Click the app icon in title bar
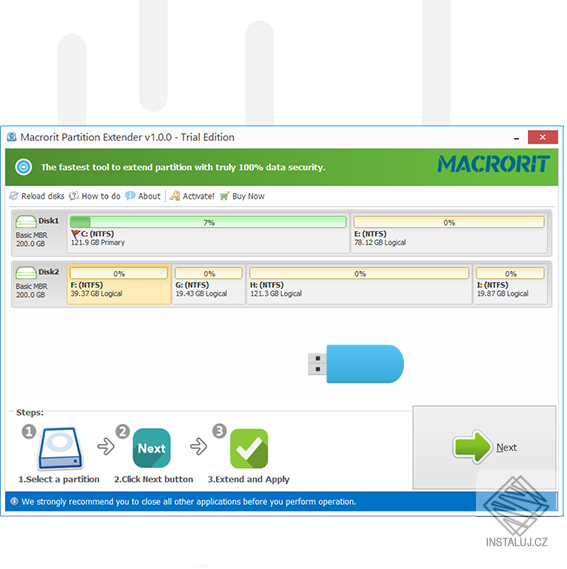The width and height of the screenshot is (567, 569). [x=12, y=137]
